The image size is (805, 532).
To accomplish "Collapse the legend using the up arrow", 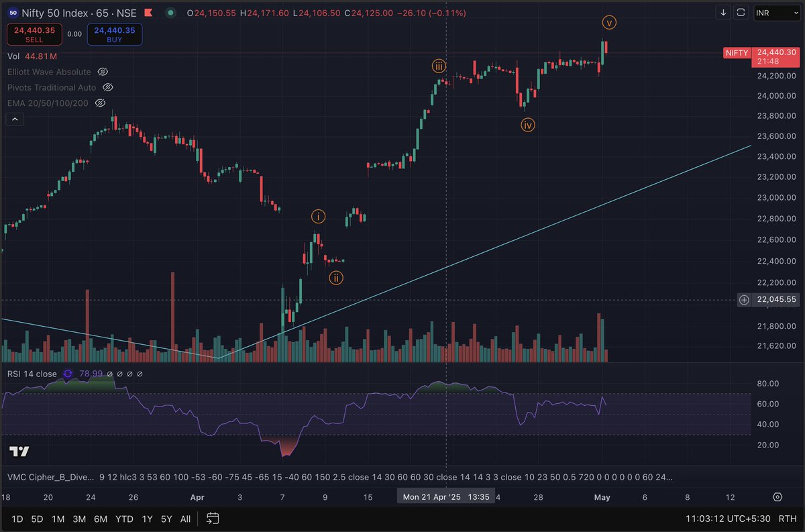I will tap(14, 119).
